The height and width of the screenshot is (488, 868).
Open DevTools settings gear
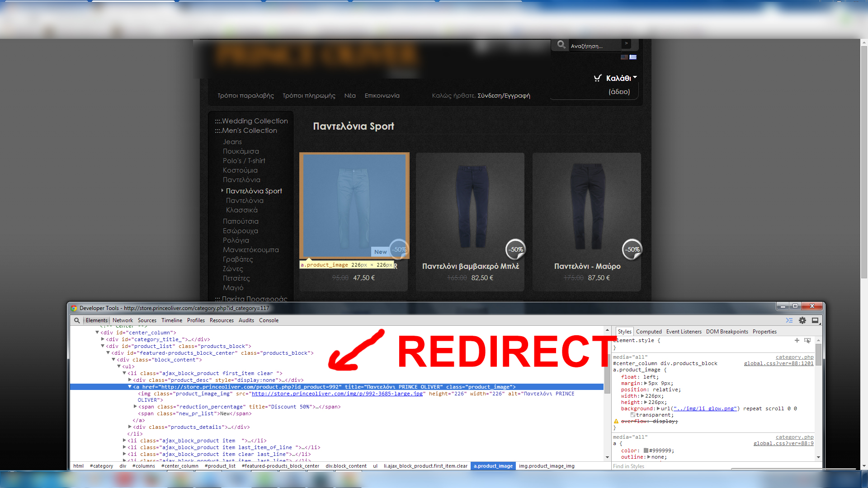[x=802, y=320]
